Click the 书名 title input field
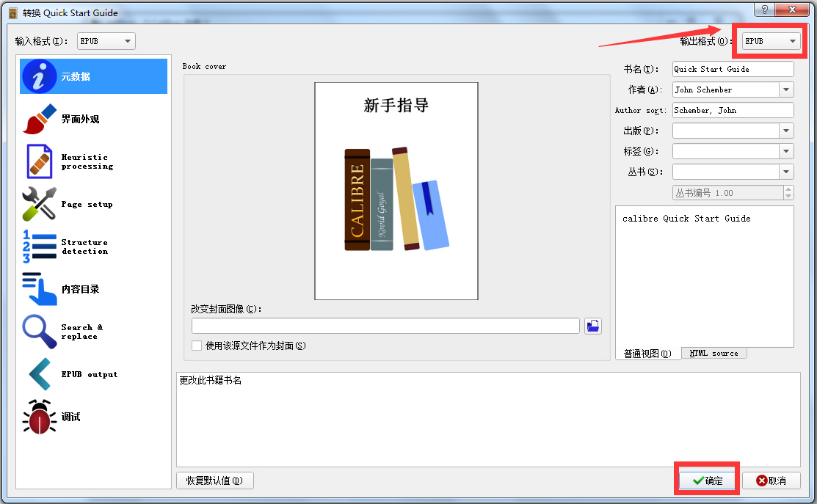Viewport: 817px width, 504px height. coord(733,69)
